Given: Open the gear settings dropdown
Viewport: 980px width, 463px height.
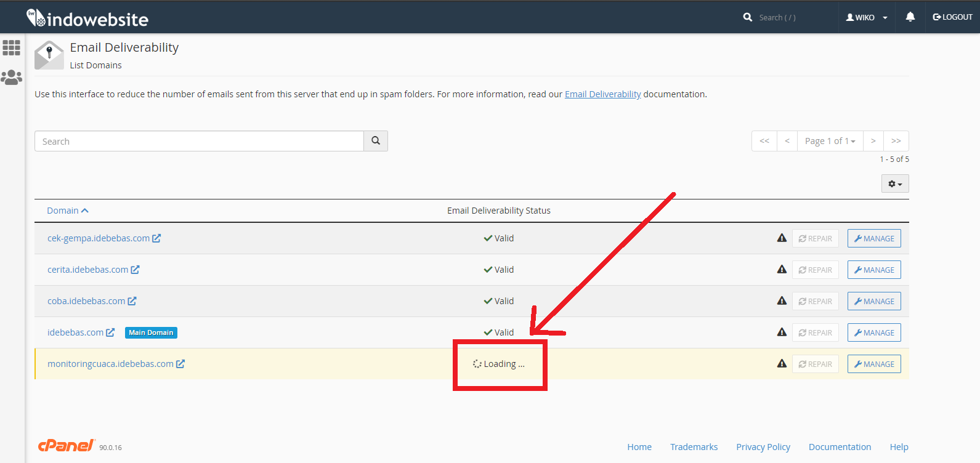Looking at the screenshot, I should [894, 184].
